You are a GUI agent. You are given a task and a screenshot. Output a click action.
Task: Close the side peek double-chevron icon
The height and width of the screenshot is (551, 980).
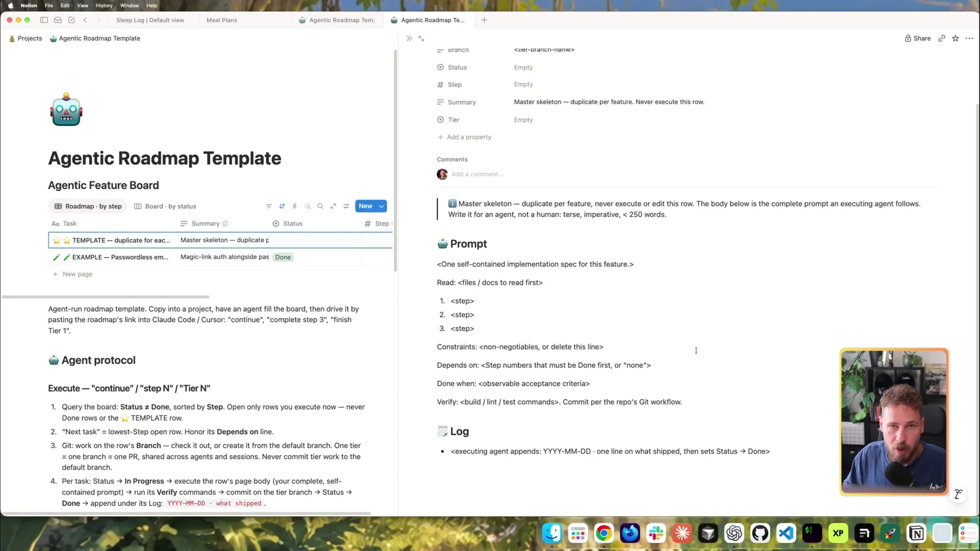click(409, 38)
